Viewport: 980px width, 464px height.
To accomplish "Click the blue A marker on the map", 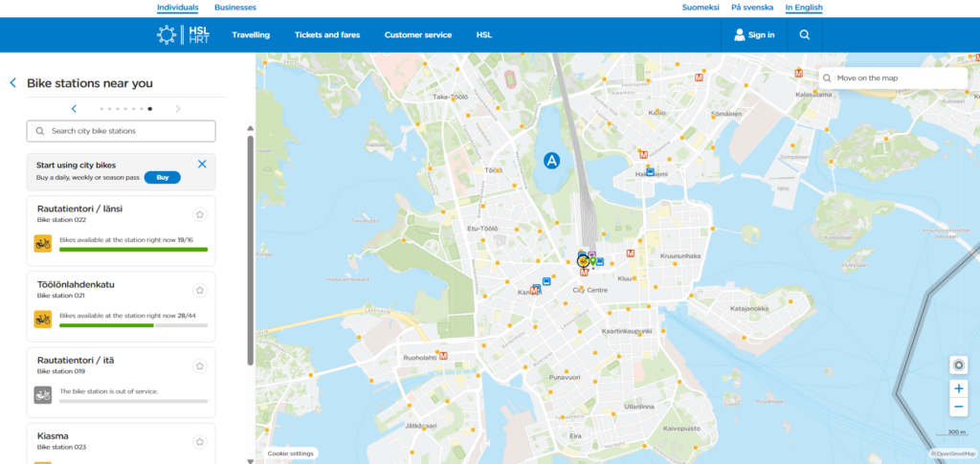I will click(x=551, y=161).
